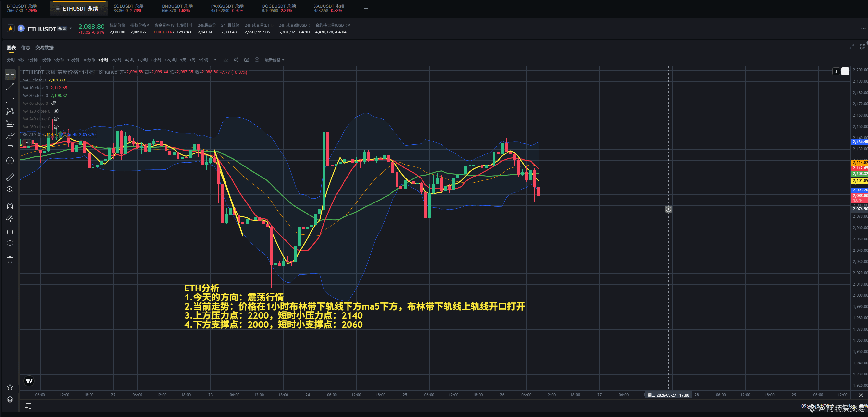Select the 30分钟 interval

[89, 60]
